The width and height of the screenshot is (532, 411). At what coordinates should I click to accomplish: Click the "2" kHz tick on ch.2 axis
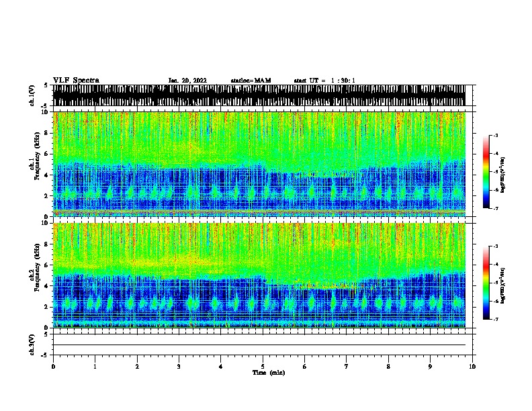tap(46, 307)
